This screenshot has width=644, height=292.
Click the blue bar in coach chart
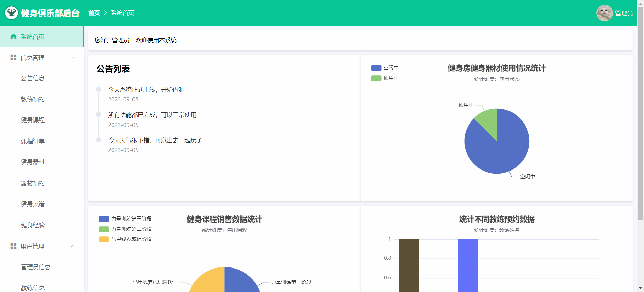tap(467, 265)
